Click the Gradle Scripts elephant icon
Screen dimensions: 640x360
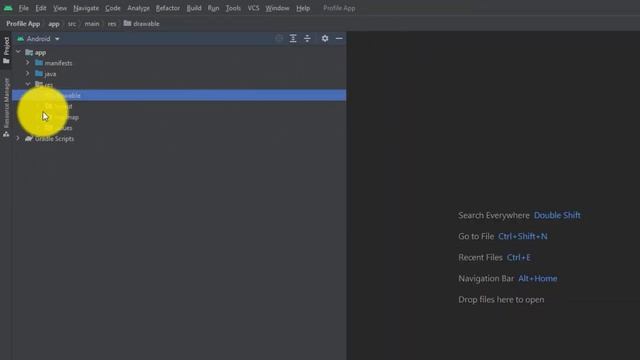(x=29, y=139)
